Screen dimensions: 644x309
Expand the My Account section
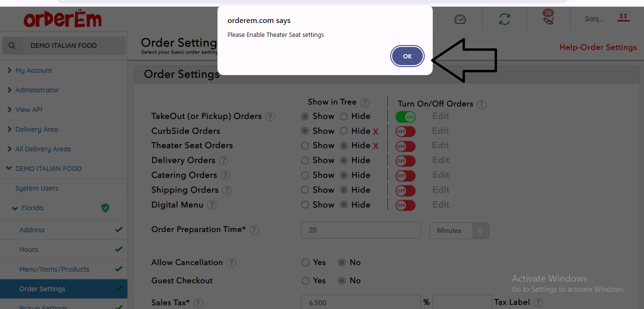[34, 70]
